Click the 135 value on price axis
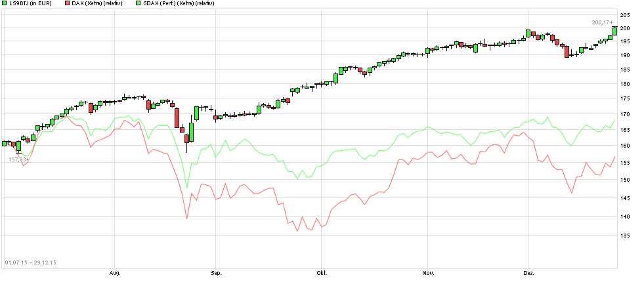644x292 pixels. click(x=624, y=235)
